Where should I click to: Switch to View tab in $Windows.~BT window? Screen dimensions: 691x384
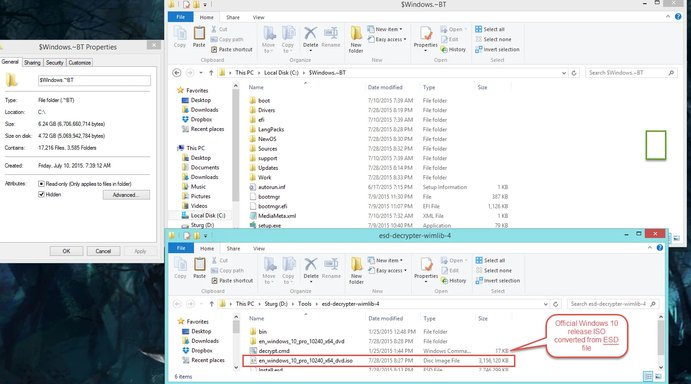pos(258,17)
